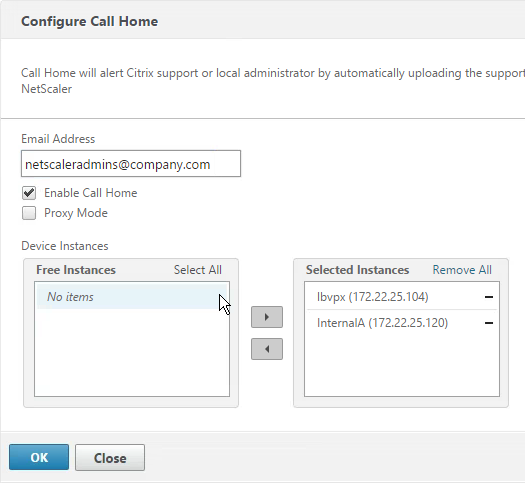This screenshot has height=483, width=525.
Task: Enable the Proxy Mode checkbox
Action: tap(29, 213)
